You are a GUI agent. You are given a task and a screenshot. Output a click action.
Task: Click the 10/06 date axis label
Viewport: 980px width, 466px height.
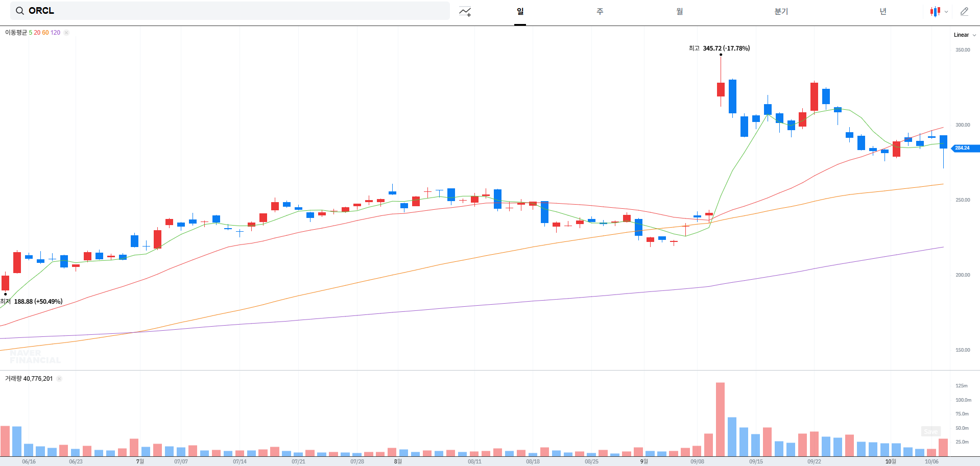931,461
